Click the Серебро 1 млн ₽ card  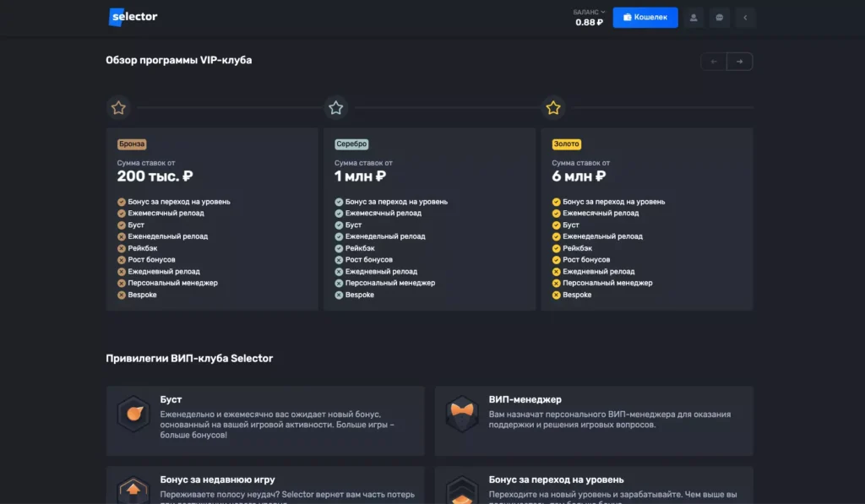[429, 219]
